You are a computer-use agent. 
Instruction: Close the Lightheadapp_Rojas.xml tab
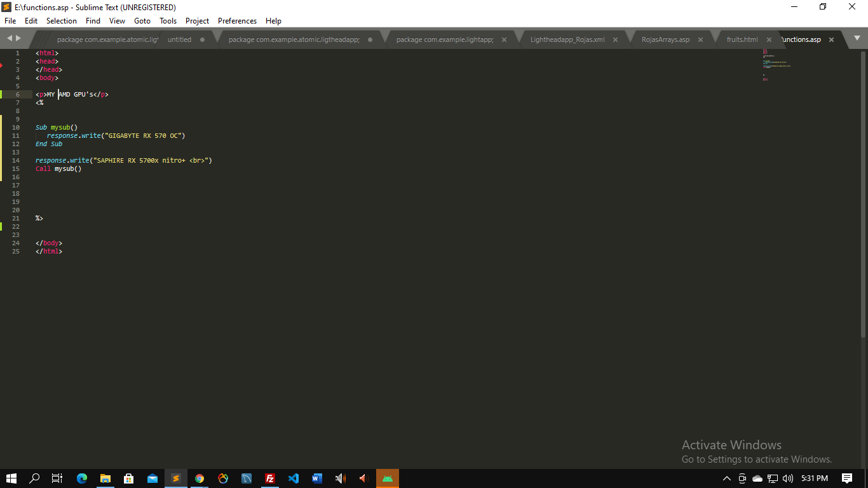[615, 39]
